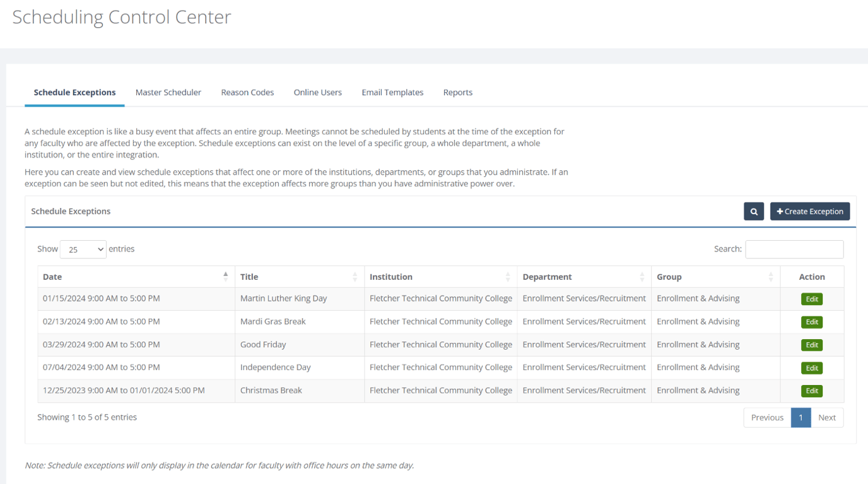The height and width of the screenshot is (484, 868).
Task: Edit the Good Friday exception
Action: point(812,345)
